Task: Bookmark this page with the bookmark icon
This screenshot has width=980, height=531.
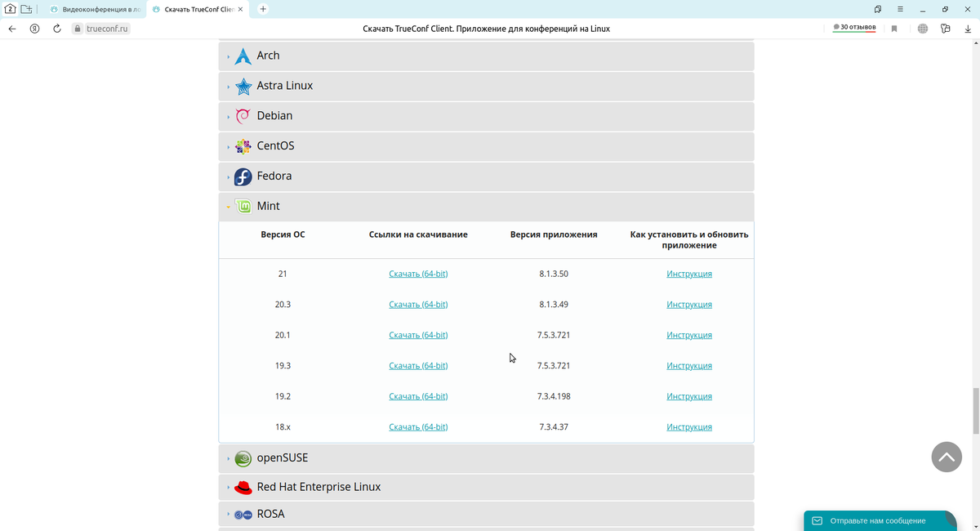Action: point(894,29)
